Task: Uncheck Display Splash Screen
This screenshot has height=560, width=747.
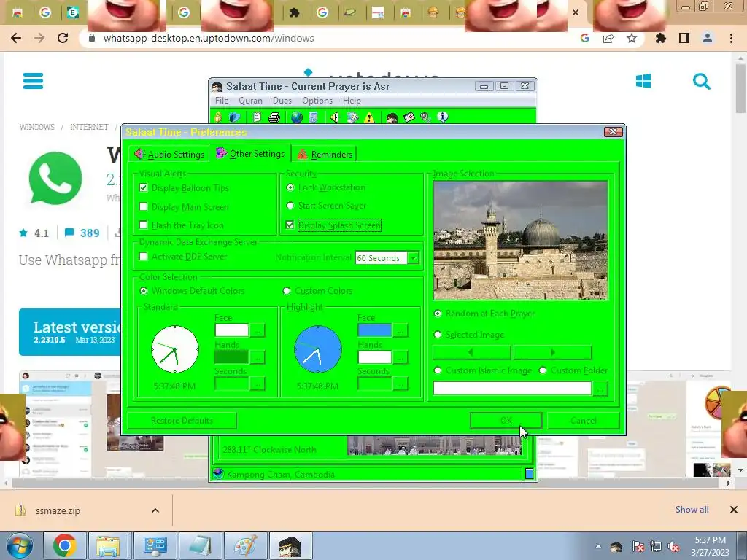Action: tap(290, 225)
